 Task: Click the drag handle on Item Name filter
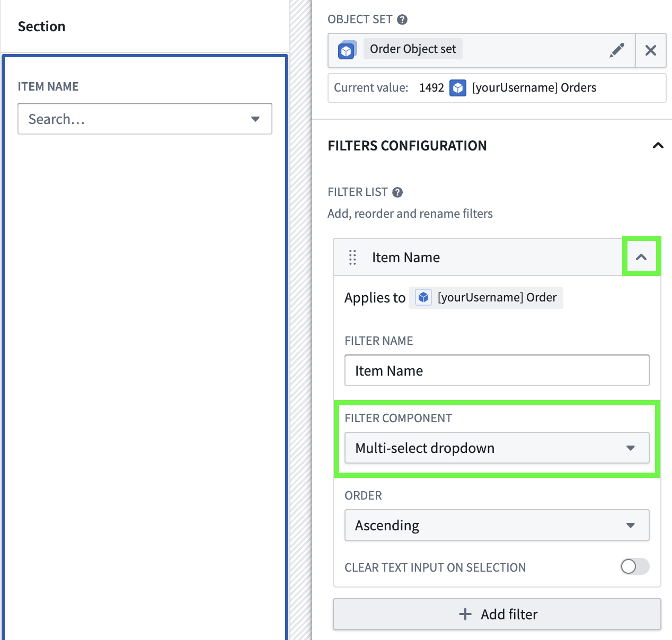pos(352,257)
